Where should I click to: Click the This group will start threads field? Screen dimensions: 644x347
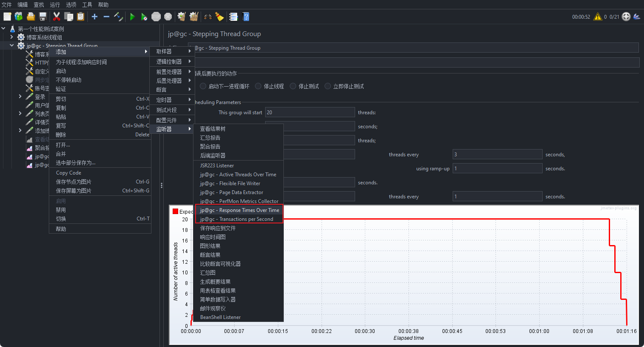coord(310,113)
